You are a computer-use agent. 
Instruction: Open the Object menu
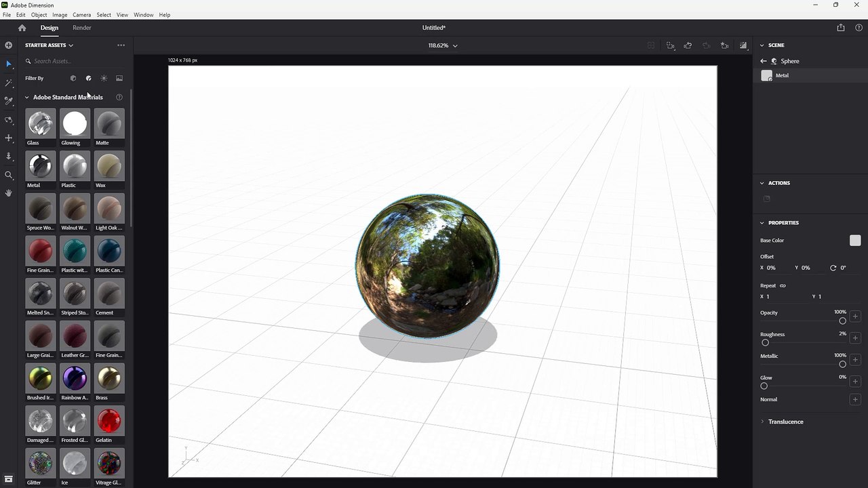click(x=39, y=15)
